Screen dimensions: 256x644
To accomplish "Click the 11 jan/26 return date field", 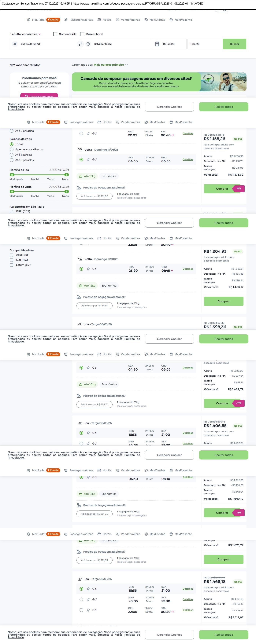I will (204, 44).
